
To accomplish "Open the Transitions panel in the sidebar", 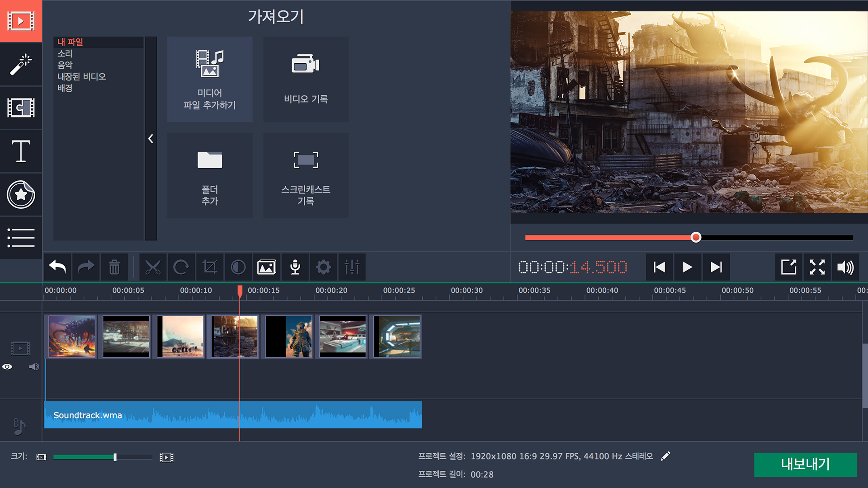I will [x=21, y=108].
